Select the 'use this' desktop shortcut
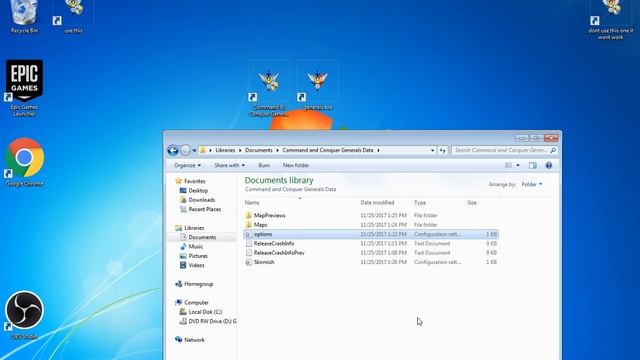This screenshot has height=360, width=640. (73, 16)
